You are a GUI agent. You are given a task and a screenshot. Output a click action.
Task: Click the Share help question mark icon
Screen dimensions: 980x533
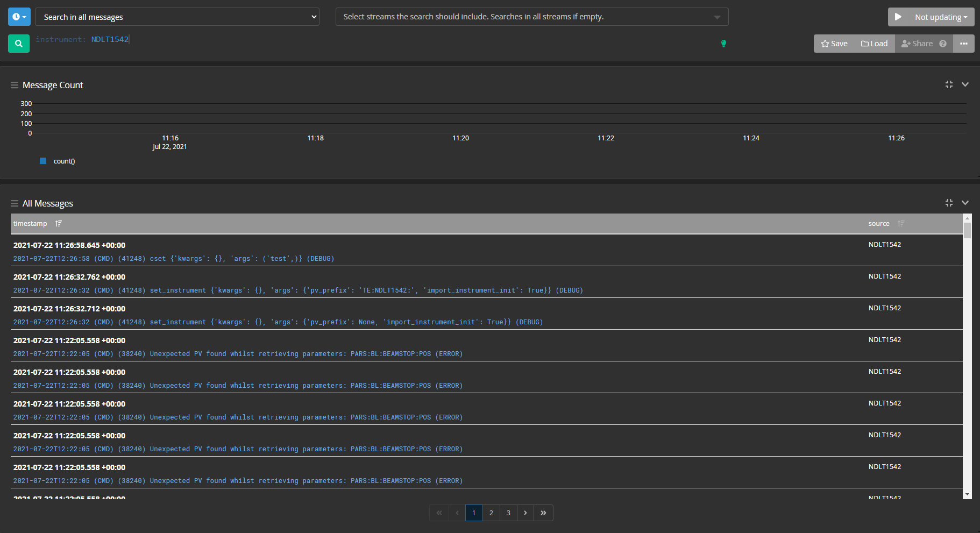tap(943, 44)
